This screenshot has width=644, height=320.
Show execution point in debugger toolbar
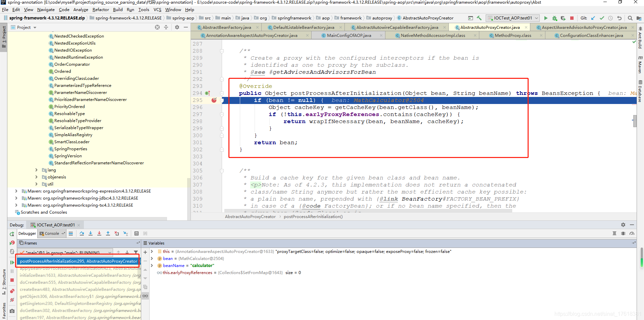pyautogui.click(x=71, y=233)
